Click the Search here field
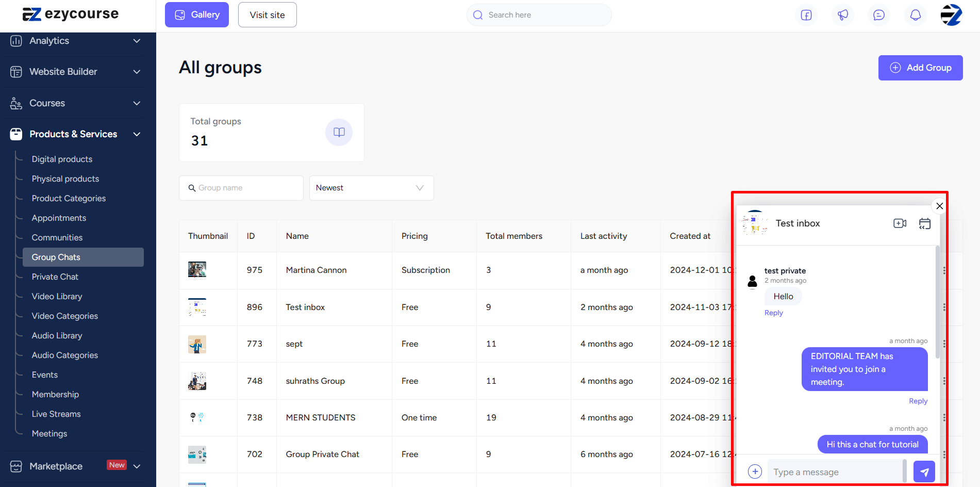 pyautogui.click(x=539, y=15)
